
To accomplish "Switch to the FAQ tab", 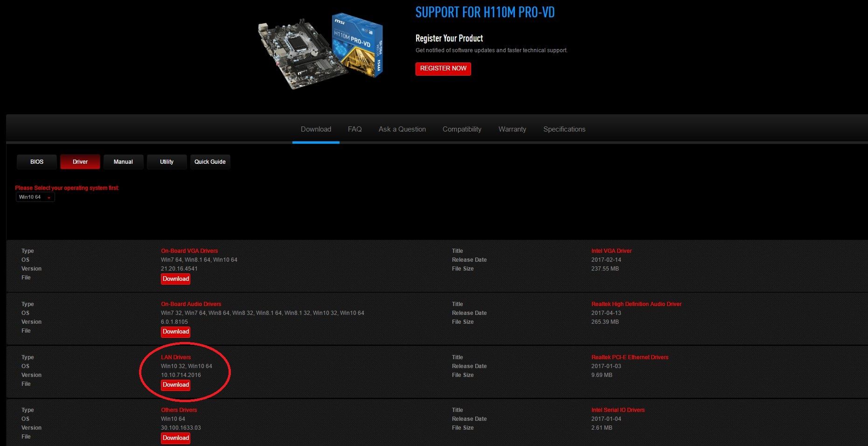I will pos(354,129).
